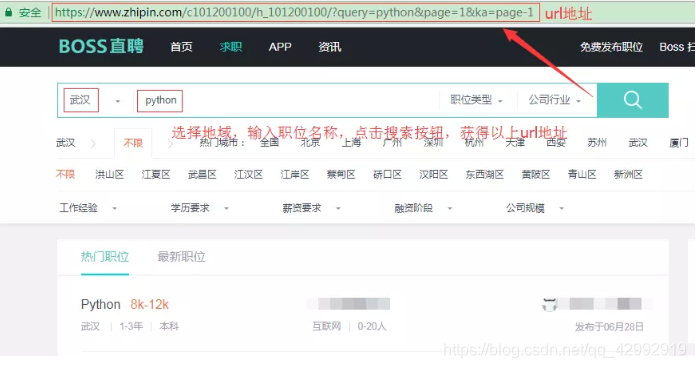The width and height of the screenshot is (696, 368).
Task: Select 天津 in hot cities
Action: pos(515,143)
